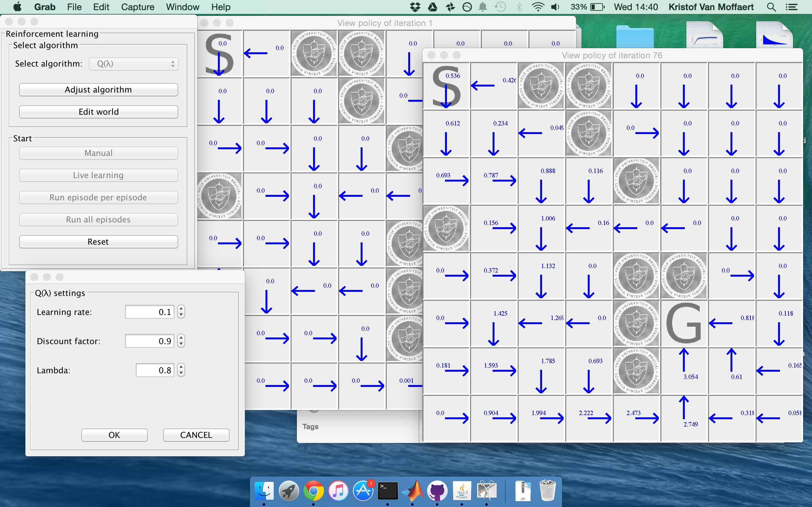Screen dimensions: 812x507
Task: Launch Google Chrome from the Dock
Action: 313,491
